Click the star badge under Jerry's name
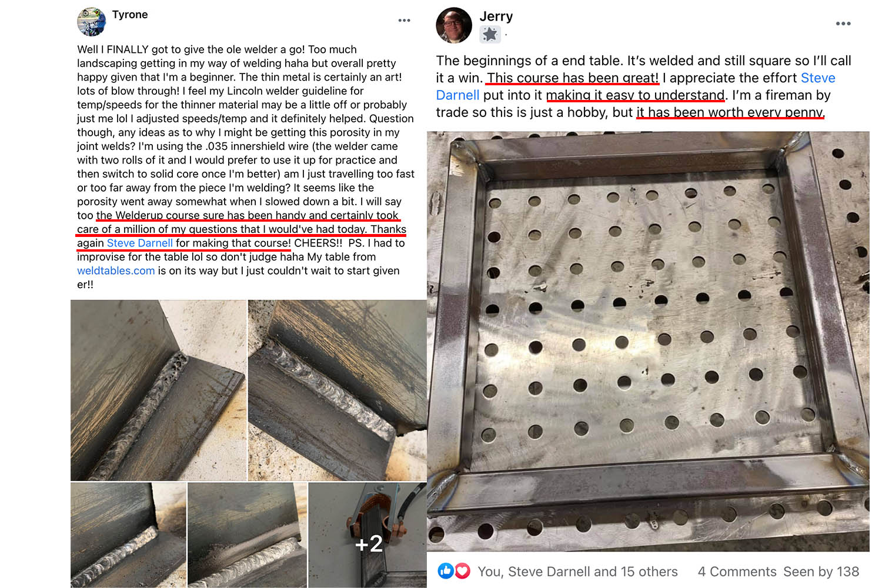 (490, 35)
